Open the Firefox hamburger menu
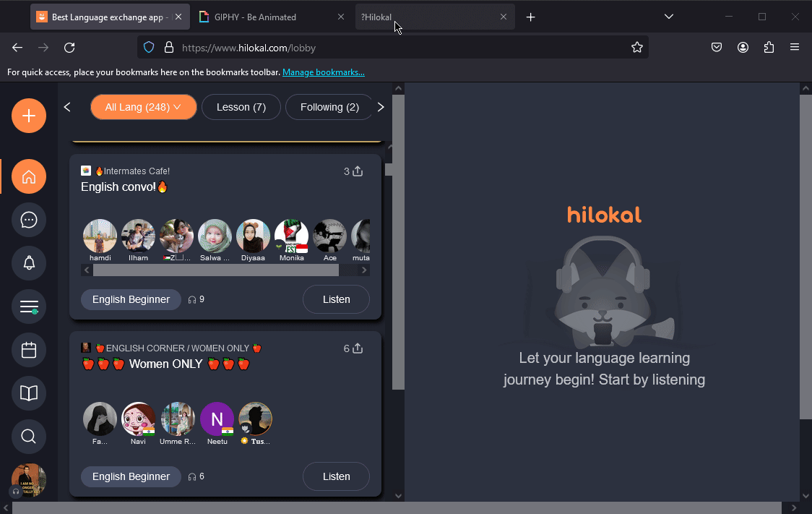812x514 pixels. coord(795,48)
